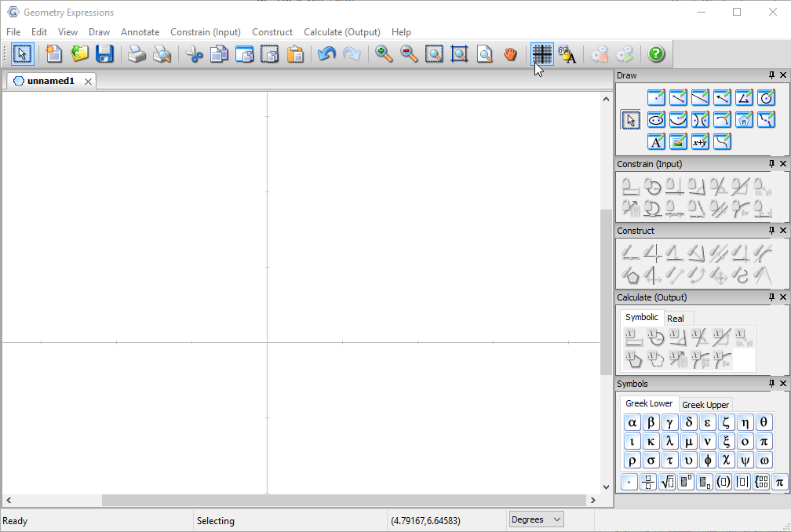Screen dimensions: 791x532
Task: Select the Draw Line Segment tool
Action: (678, 98)
